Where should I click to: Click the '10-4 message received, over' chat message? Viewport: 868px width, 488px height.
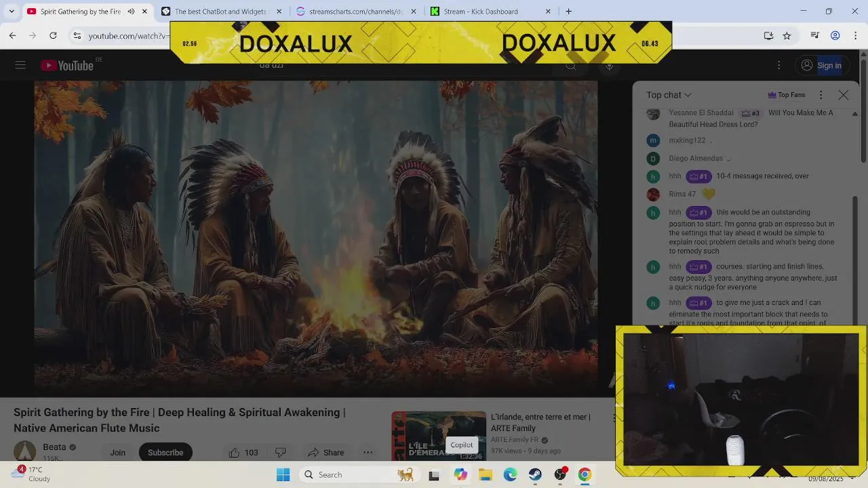(762, 176)
